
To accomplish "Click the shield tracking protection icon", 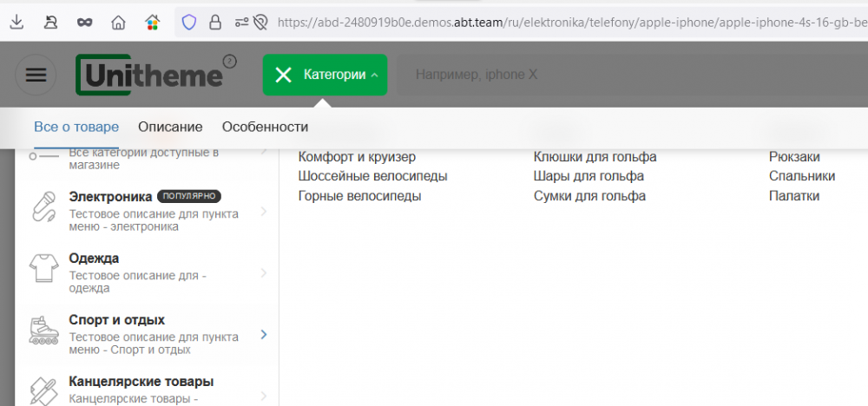I will pos(188,23).
